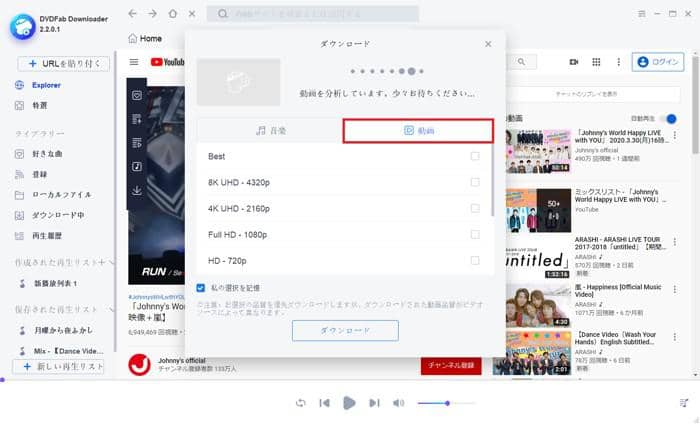Select the Mix - 【Dance Vide... playlist
The image size is (700, 424).
coord(68,351)
